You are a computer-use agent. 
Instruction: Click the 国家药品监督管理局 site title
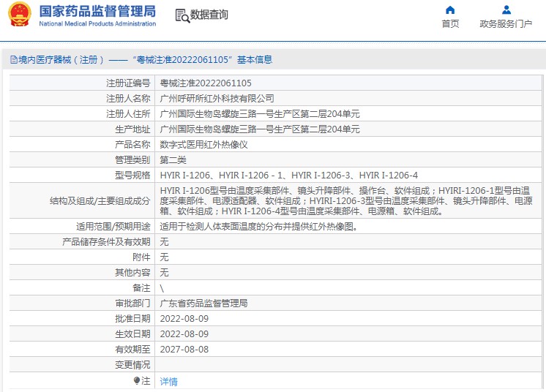(x=97, y=11)
